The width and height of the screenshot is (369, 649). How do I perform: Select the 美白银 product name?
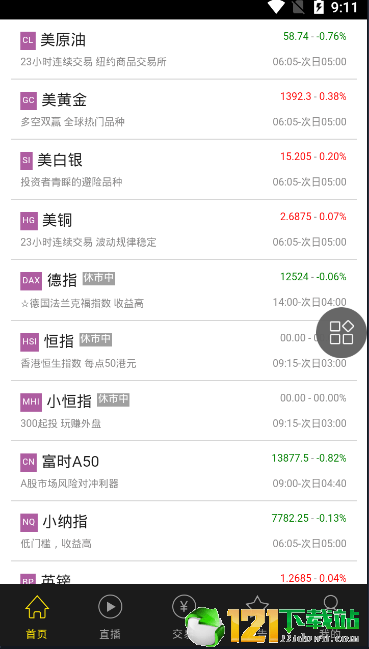pyautogui.click(x=60, y=161)
